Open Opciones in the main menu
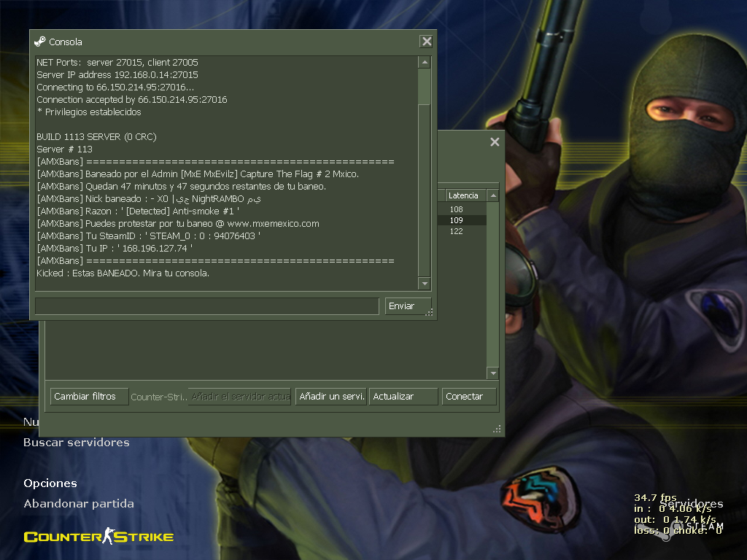Image resolution: width=747 pixels, height=560 pixels. coord(50,483)
